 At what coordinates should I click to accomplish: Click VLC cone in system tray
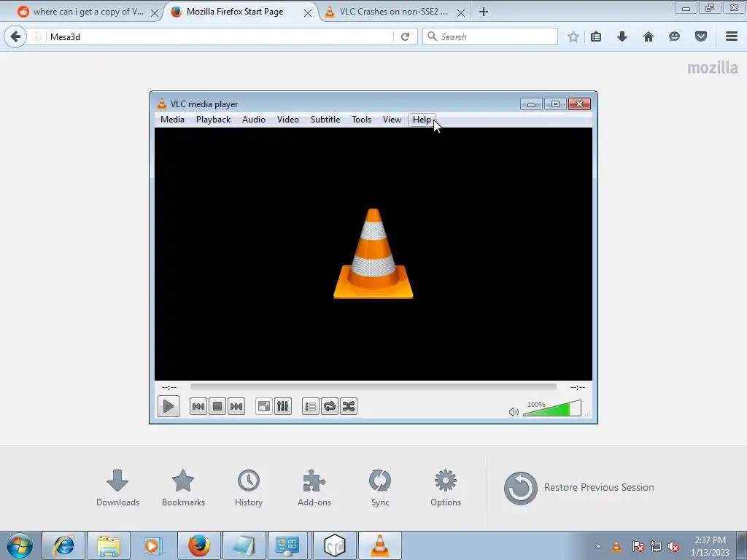tap(616, 546)
